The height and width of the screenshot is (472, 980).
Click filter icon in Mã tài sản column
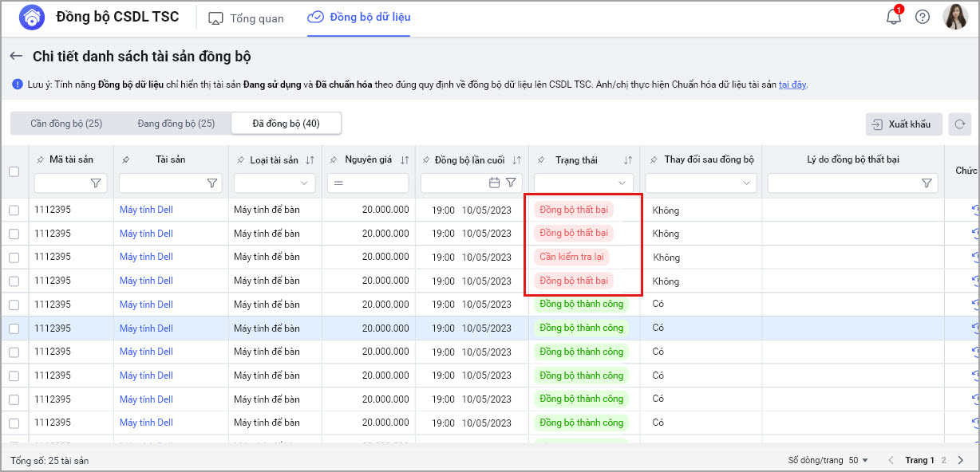[96, 183]
